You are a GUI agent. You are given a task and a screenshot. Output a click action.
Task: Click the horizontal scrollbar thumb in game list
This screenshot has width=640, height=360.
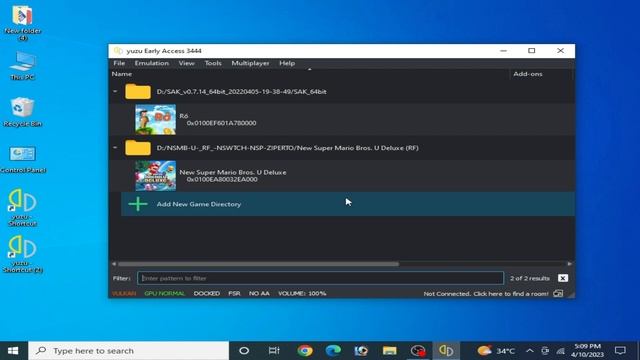coord(258,264)
